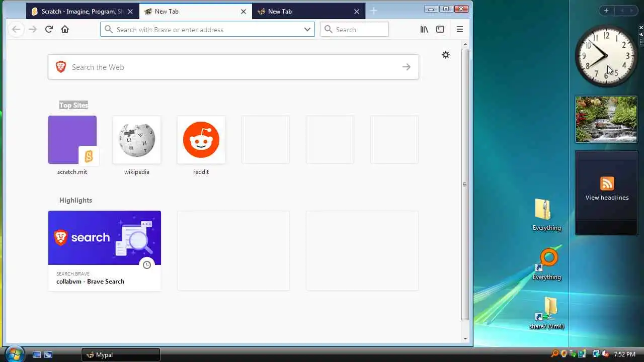Go forward with the forward arrow

33,29
